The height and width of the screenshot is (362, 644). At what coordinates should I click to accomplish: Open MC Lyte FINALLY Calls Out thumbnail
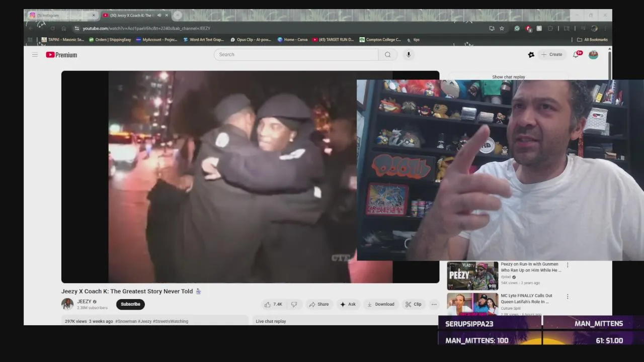472,304
